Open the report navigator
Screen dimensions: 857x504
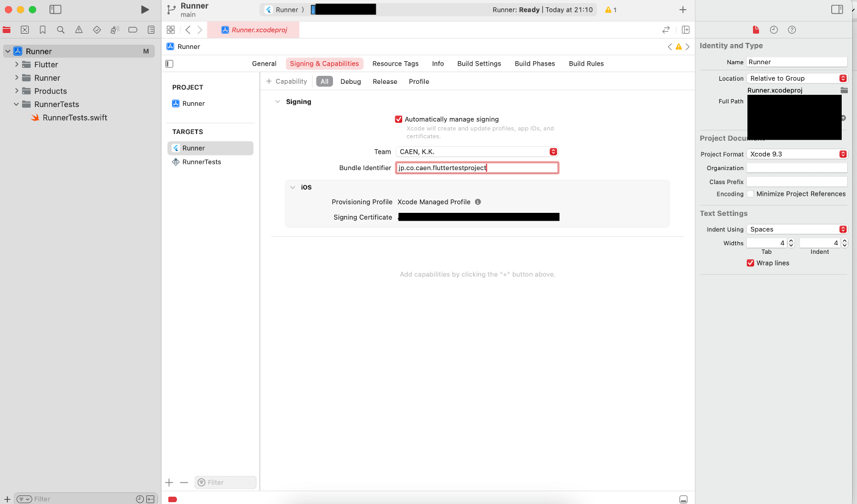point(151,29)
